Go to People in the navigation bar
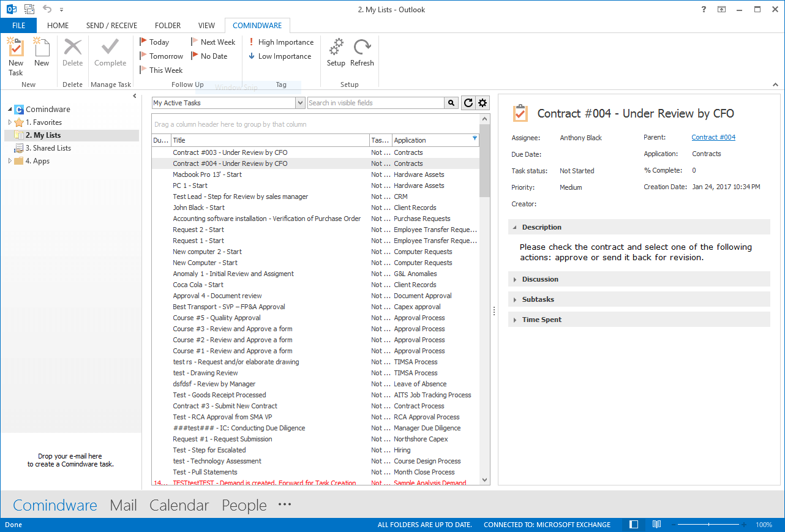Image resolution: width=785 pixels, height=532 pixels. point(244,505)
